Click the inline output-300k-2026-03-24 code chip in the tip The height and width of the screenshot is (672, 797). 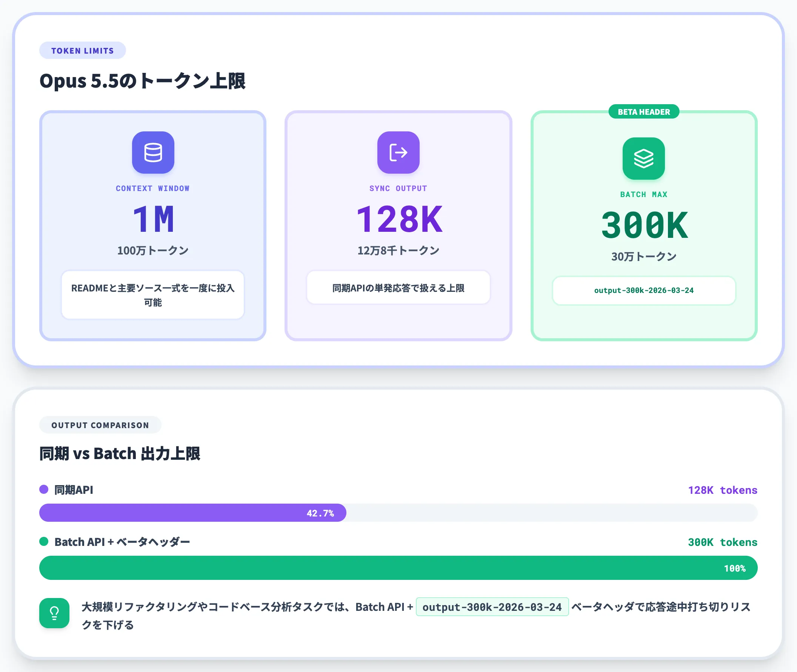[x=492, y=607]
